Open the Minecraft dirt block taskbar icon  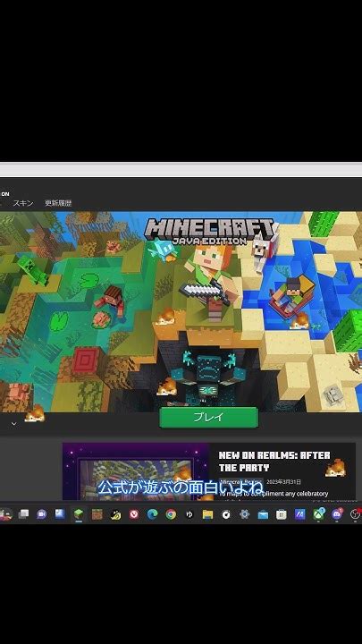point(97,513)
